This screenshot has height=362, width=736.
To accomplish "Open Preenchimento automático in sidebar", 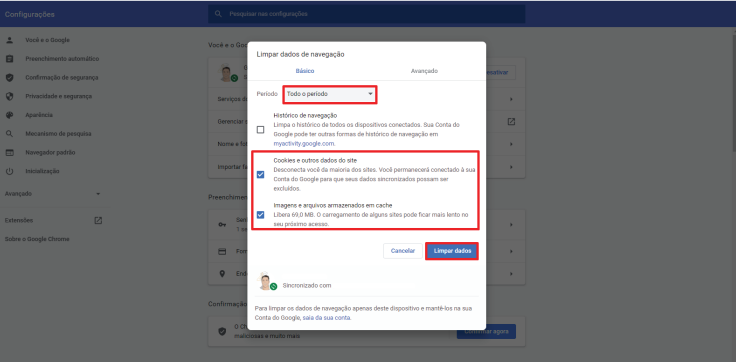I will (62, 59).
